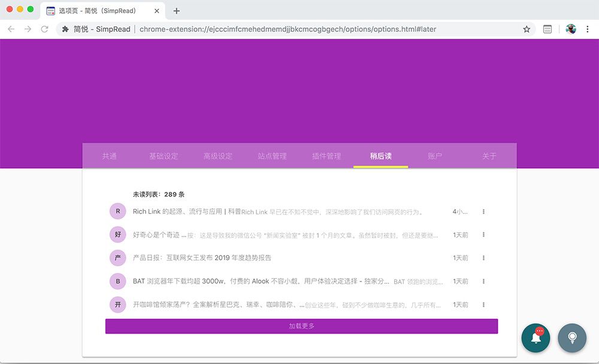
Task: Reload the page with the refresh icon
Action: tap(44, 29)
